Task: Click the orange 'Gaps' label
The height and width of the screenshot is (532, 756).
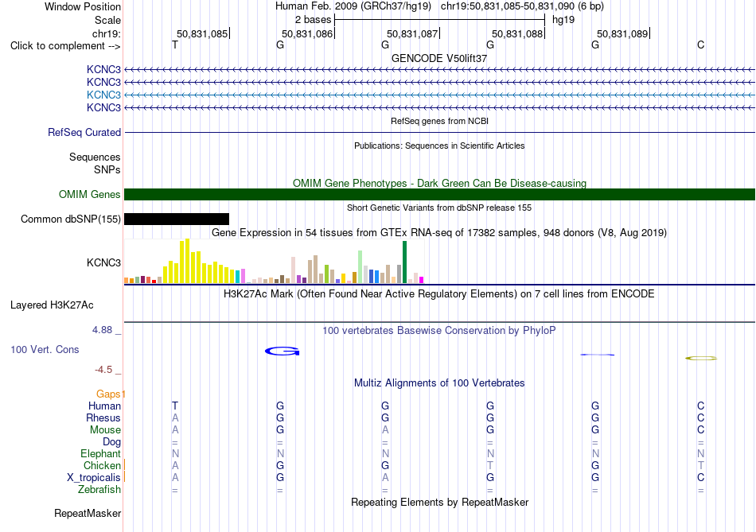Action: pos(108,394)
